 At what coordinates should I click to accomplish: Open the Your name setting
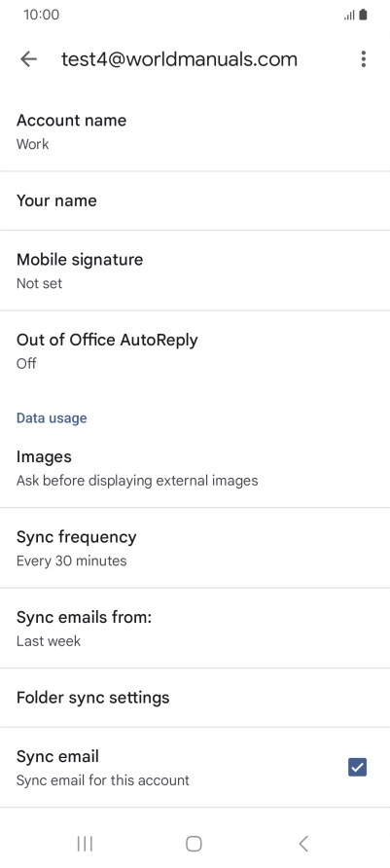tap(195, 200)
